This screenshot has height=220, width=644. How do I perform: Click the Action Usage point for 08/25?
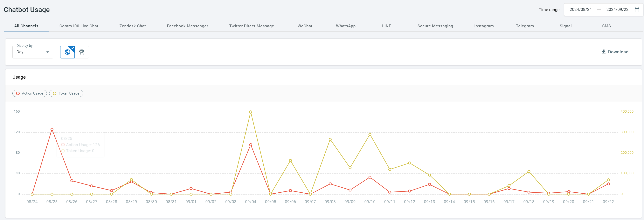pyautogui.click(x=52, y=129)
